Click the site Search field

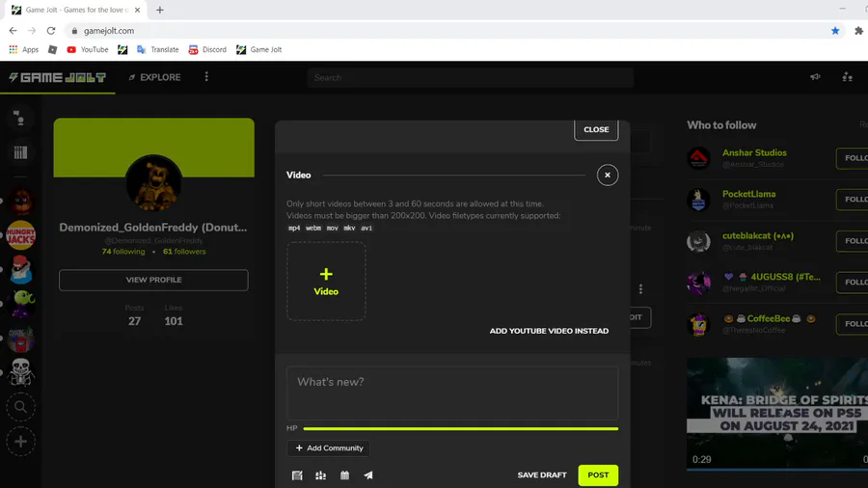[x=471, y=77]
